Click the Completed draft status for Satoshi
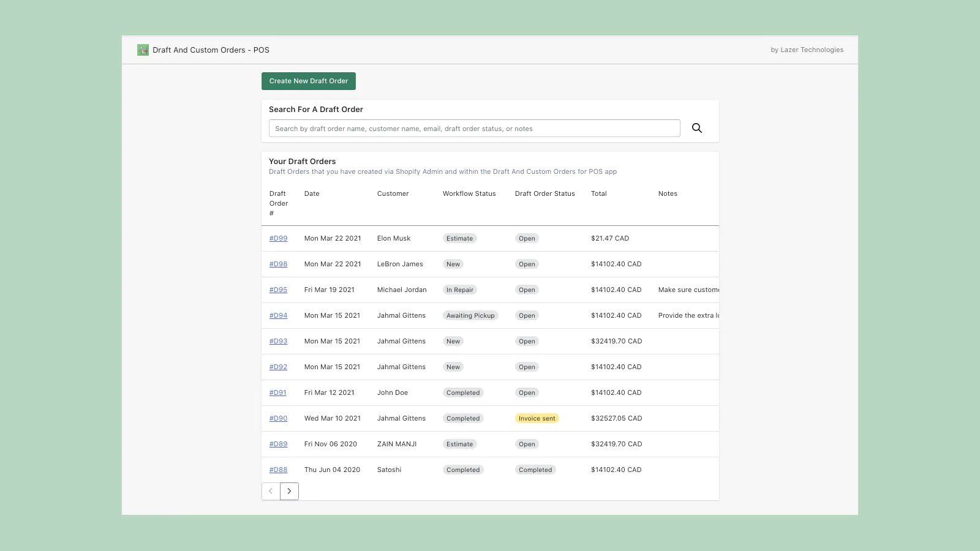Image resolution: width=980 pixels, height=551 pixels. (535, 470)
